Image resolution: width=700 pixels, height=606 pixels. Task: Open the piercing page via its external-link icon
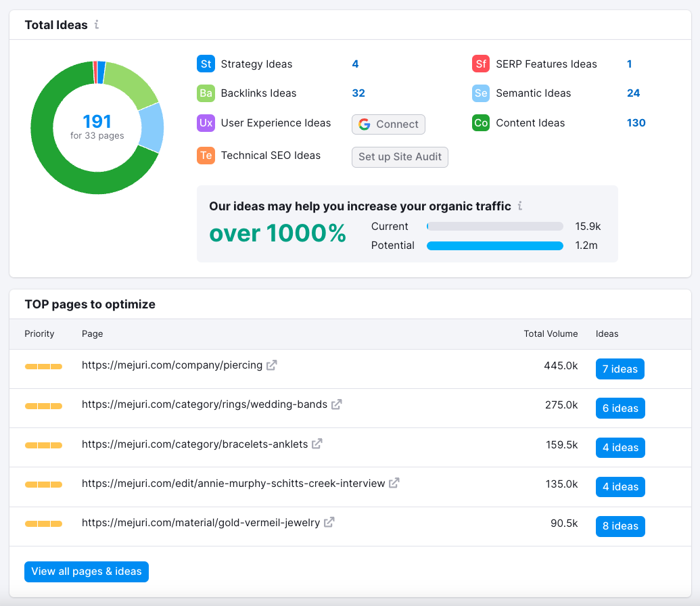click(x=271, y=365)
